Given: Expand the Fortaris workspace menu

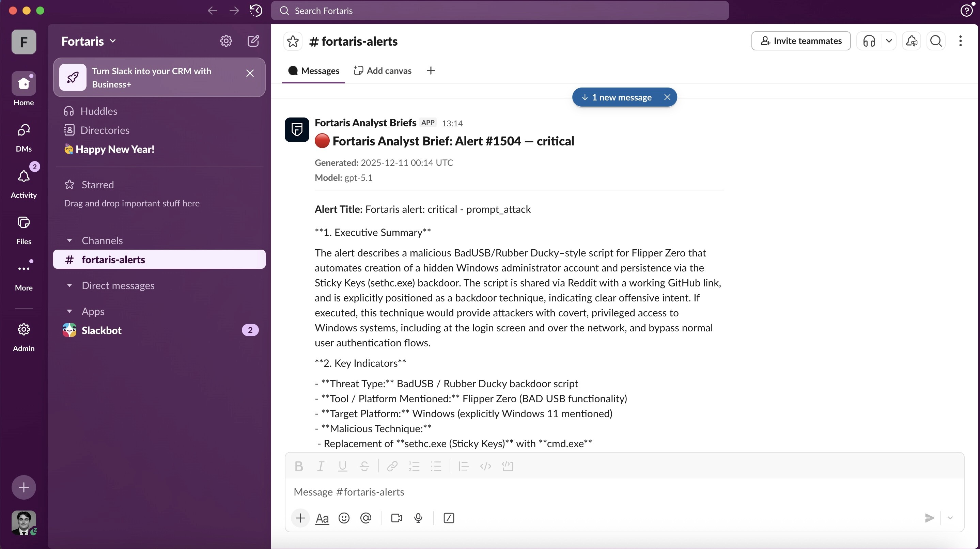Looking at the screenshot, I should pos(88,41).
